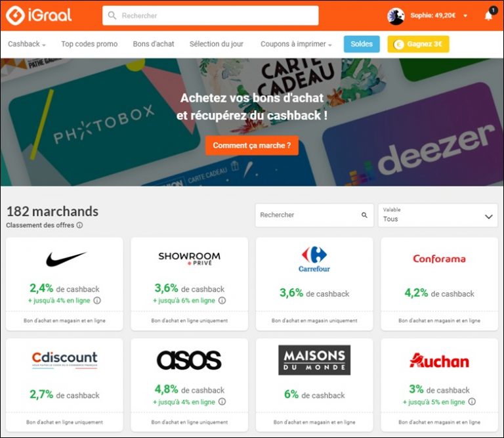Open the notifications bell
Screen dimensions: 504x438
pyautogui.click(x=488, y=16)
